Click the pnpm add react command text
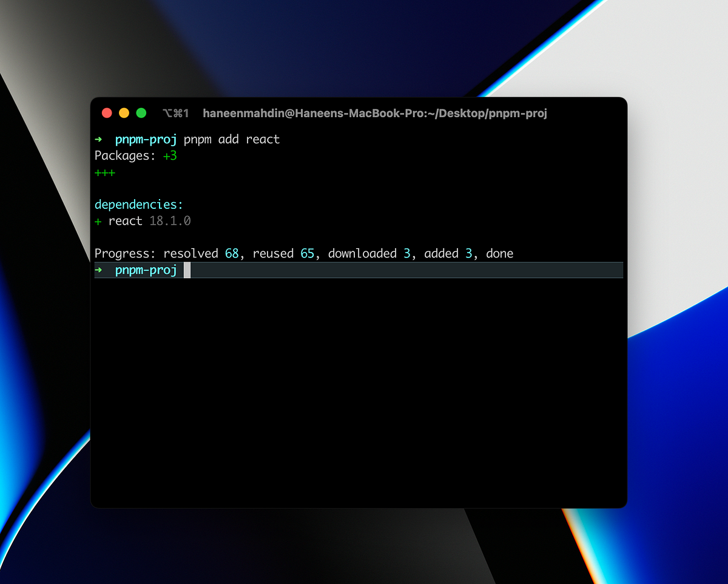This screenshot has height=584, width=728. click(232, 139)
